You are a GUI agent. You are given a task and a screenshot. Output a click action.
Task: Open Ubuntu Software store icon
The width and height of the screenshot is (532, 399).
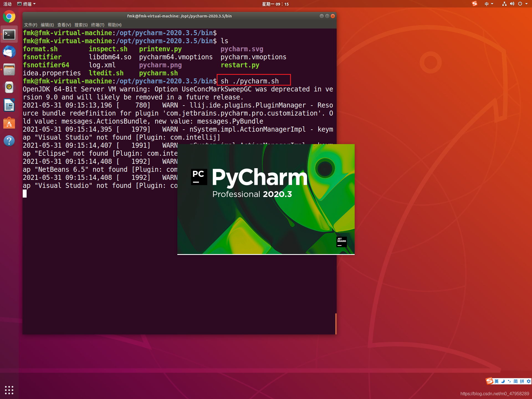[x=9, y=123]
